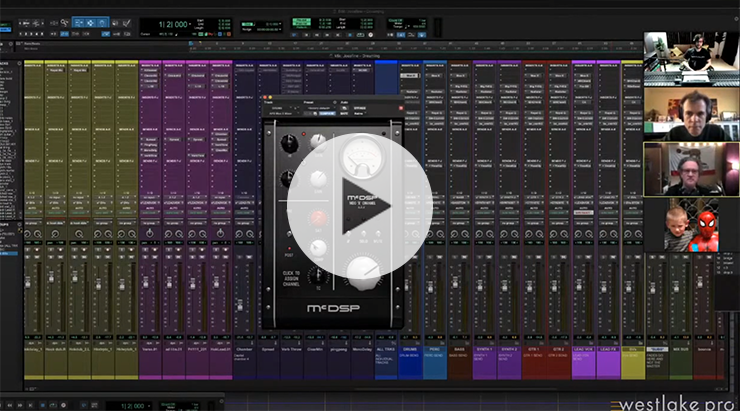Solo the SYNTH 1 track
The image size is (740, 412).
tap(479, 257)
